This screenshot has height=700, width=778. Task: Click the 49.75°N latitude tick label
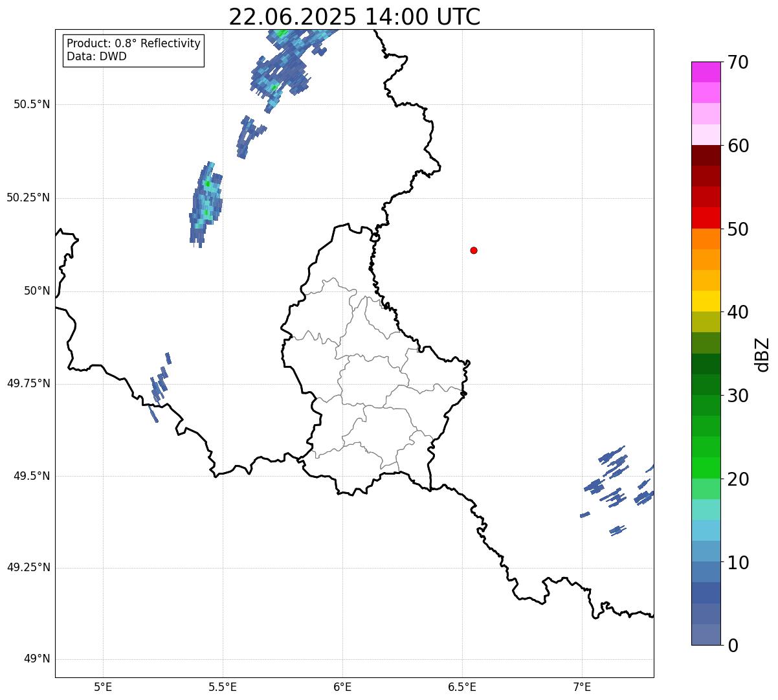tap(28, 383)
